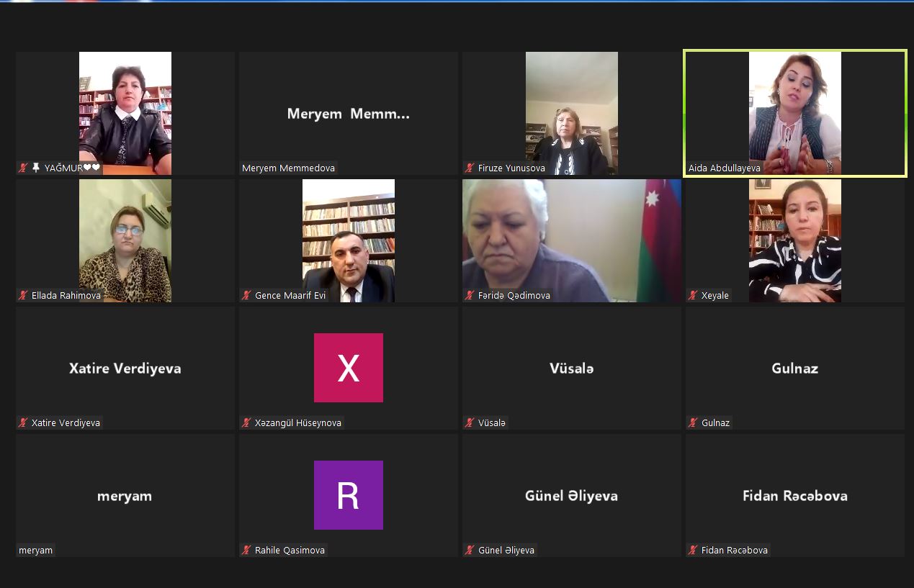Click the purple R avatar of Rahile Qasimova

click(348, 495)
